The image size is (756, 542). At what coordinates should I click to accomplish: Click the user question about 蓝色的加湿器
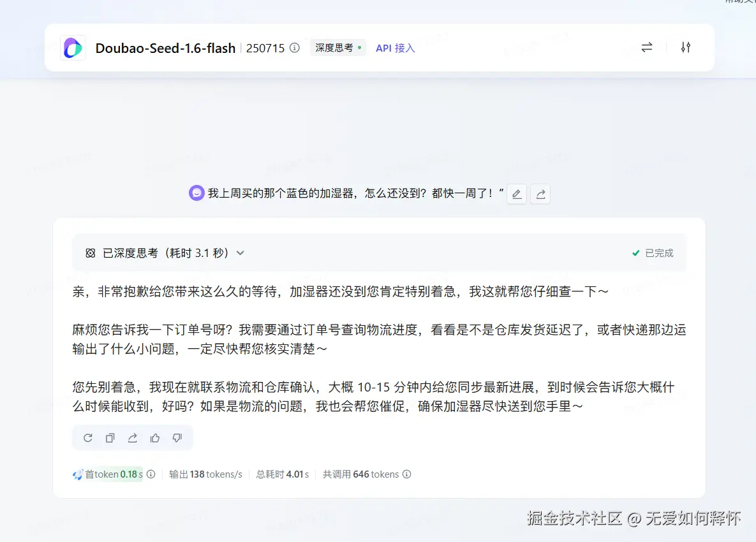click(356, 193)
